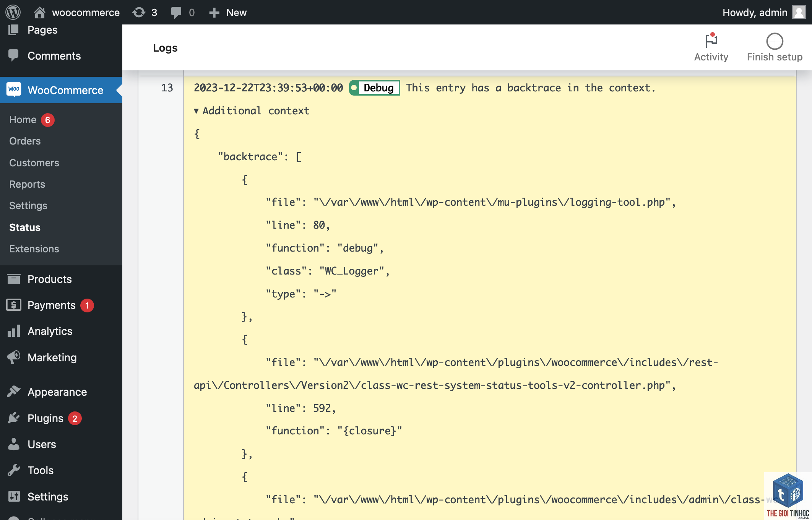
Task: Collapse the Additional context section
Action: coord(252,111)
